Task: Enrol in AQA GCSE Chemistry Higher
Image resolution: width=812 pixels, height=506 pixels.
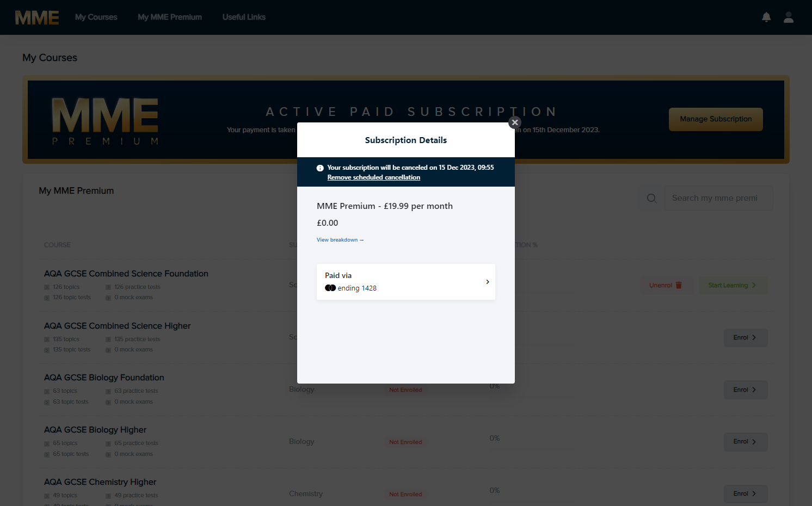Action: 746,494
